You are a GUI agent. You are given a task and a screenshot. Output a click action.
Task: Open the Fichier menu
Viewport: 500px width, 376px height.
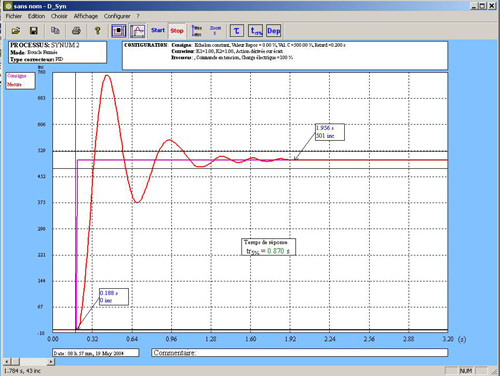14,16
